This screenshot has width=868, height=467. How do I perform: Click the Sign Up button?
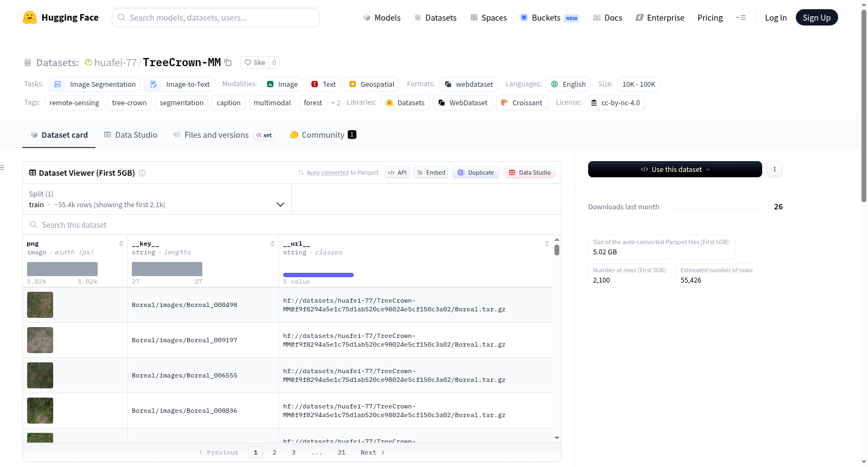[816, 17]
